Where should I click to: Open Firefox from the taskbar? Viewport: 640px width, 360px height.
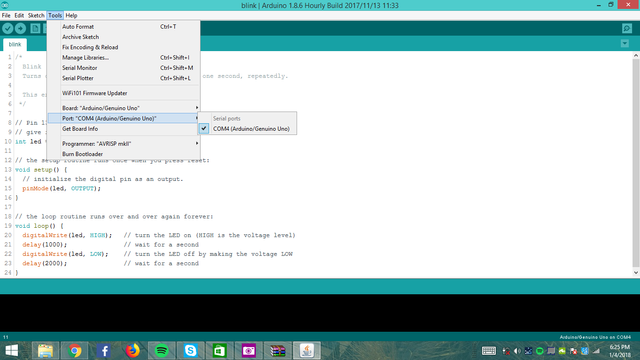[132, 351]
